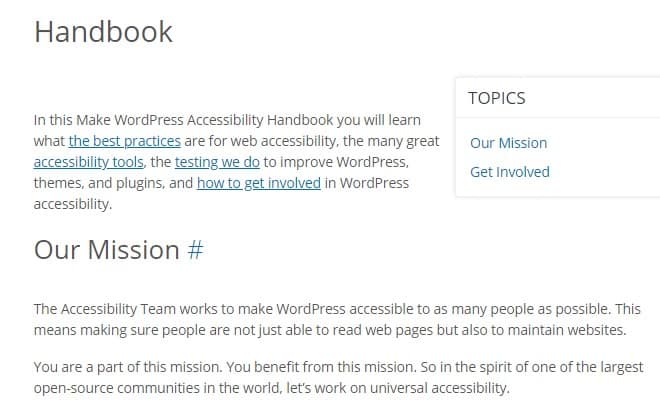Click paragraph beginning 'The Accessibility Team works'
Viewport: 660px width, 417px height.
pyautogui.click(x=300, y=309)
